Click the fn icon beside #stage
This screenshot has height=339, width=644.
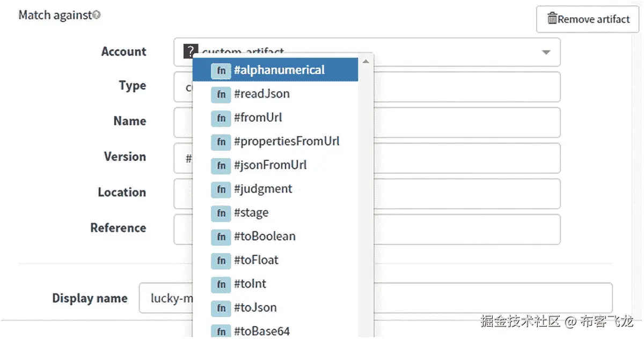tap(221, 213)
